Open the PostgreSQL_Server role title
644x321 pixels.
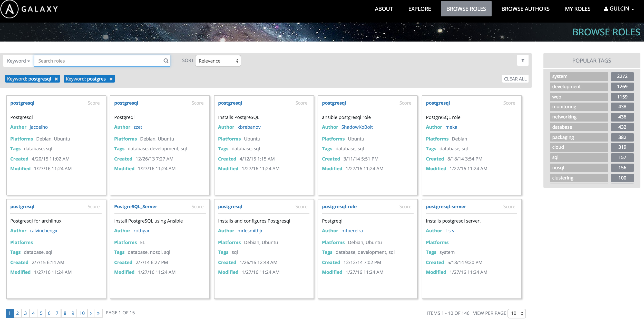pos(135,206)
